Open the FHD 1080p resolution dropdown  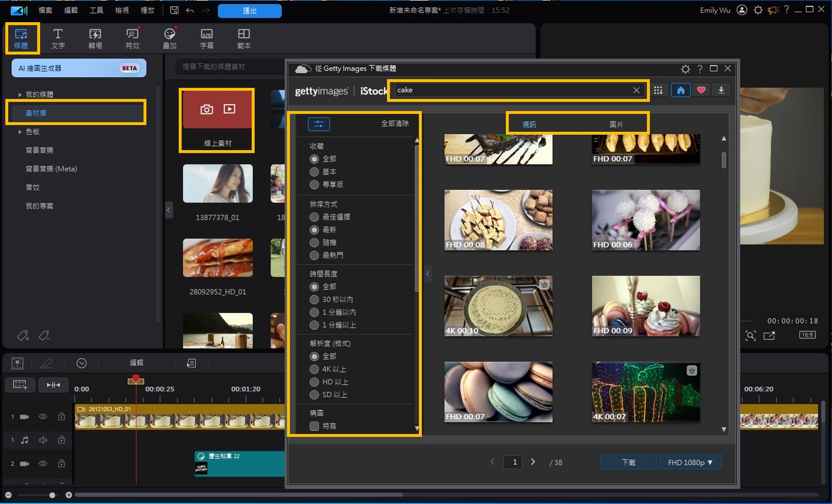(x=690, y=462)
